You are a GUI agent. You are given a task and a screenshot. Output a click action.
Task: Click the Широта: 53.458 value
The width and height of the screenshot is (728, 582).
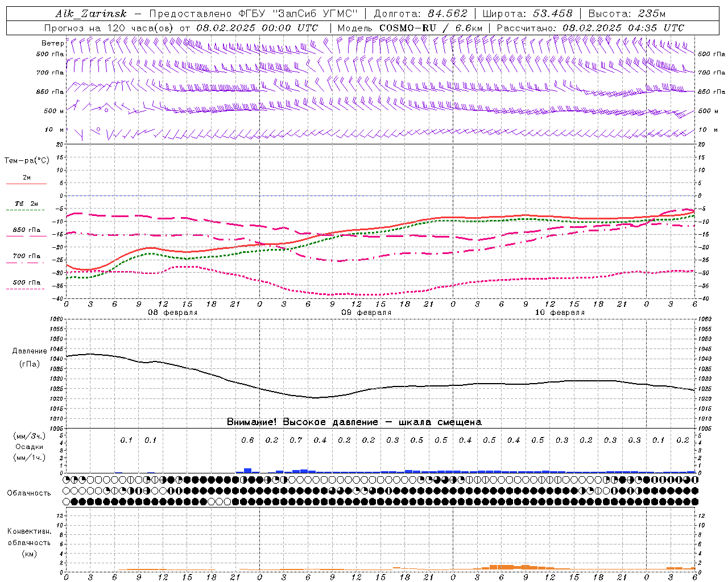(x=527, y=14)
